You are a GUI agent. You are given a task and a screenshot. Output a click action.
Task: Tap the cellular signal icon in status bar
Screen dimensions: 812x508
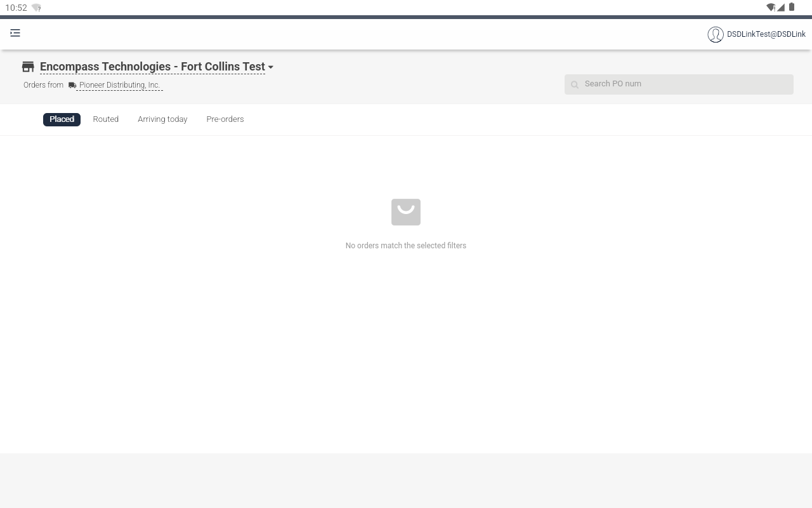(781, 8)
